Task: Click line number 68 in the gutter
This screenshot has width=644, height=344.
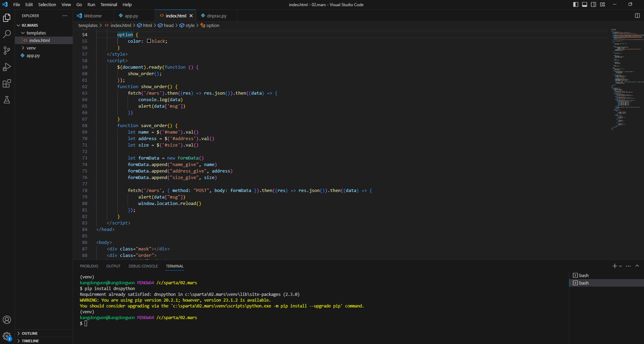Action: [x=85, y=126]
